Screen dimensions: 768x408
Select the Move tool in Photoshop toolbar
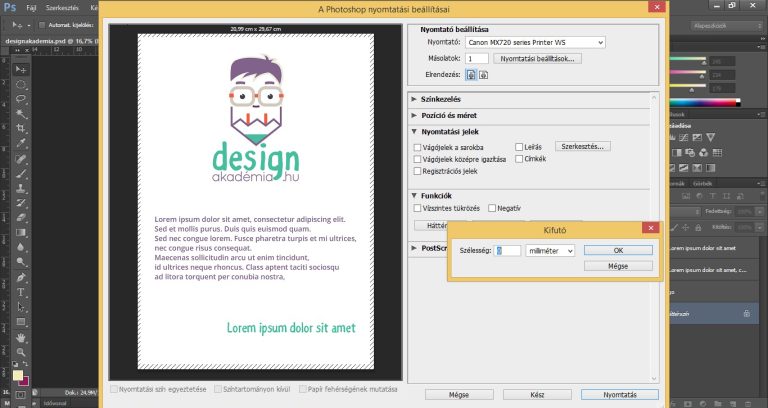pyautogui.click(x=21, y=70)
